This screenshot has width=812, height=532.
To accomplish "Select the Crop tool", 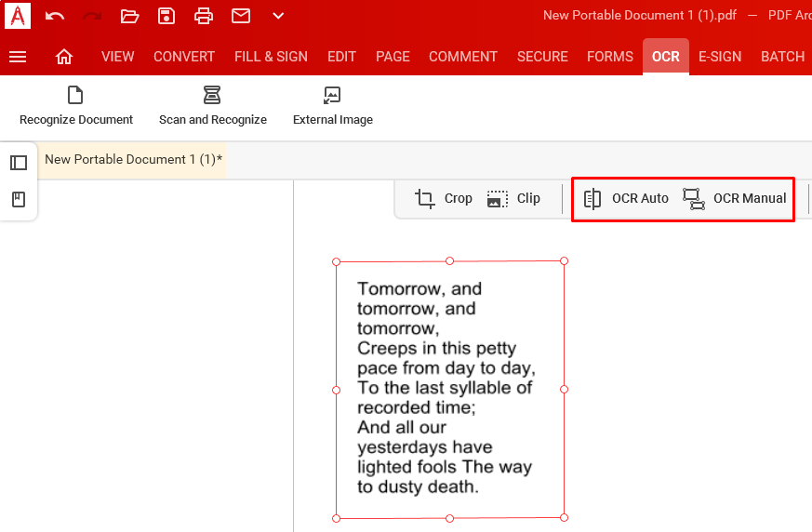I will click(x=444, y=198).
